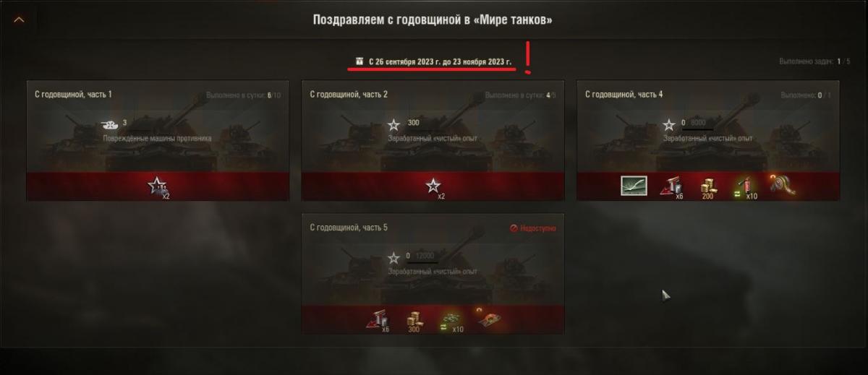
Task: Click the x6 personal reserve reward in part 4
Action: pos(671,187)
